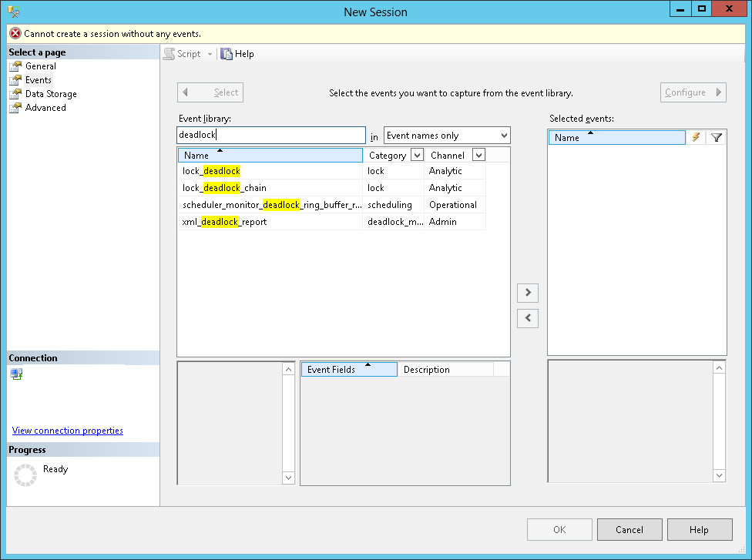Go to the General page
752x560 pixels.
[40, 66]
